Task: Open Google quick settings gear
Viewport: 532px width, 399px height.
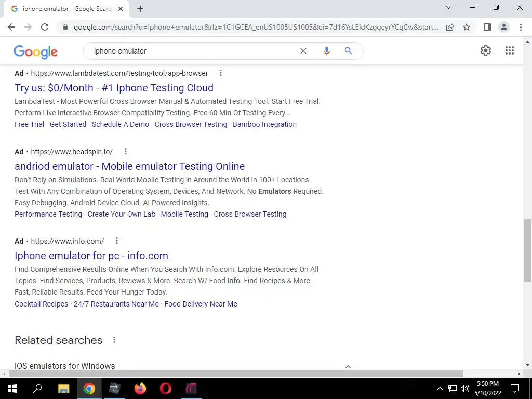Action: [486, 50]
